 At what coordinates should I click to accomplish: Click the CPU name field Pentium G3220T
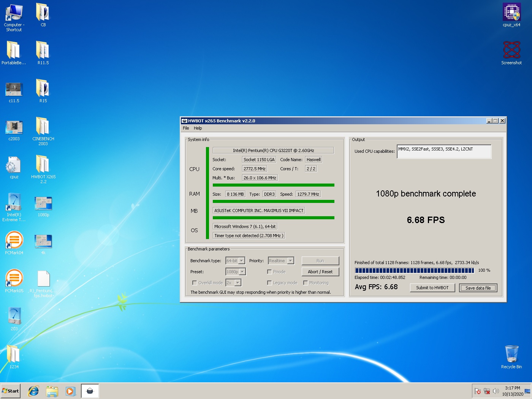(x=273, y=150)
